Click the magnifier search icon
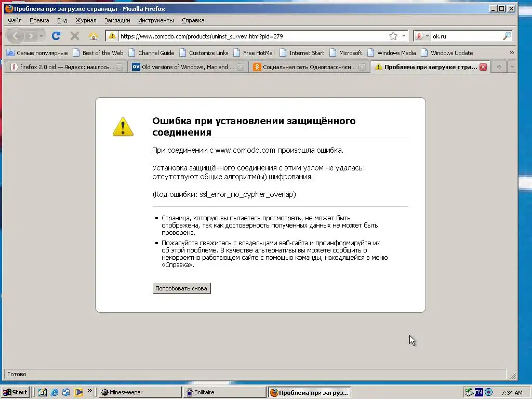Image resolution: width=532 pixels, height=399 pixels. point(507,36)
